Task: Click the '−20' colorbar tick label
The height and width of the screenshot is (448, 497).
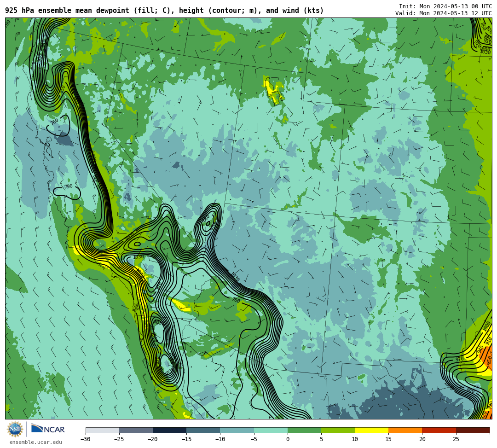Action: (x=153, y=439)
